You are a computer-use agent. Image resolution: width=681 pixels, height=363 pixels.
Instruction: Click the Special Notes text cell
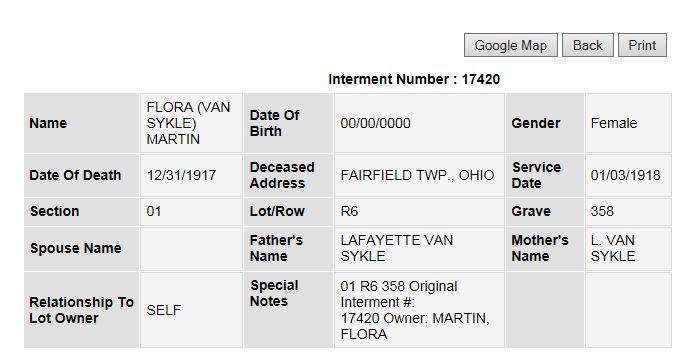(419, 310)
